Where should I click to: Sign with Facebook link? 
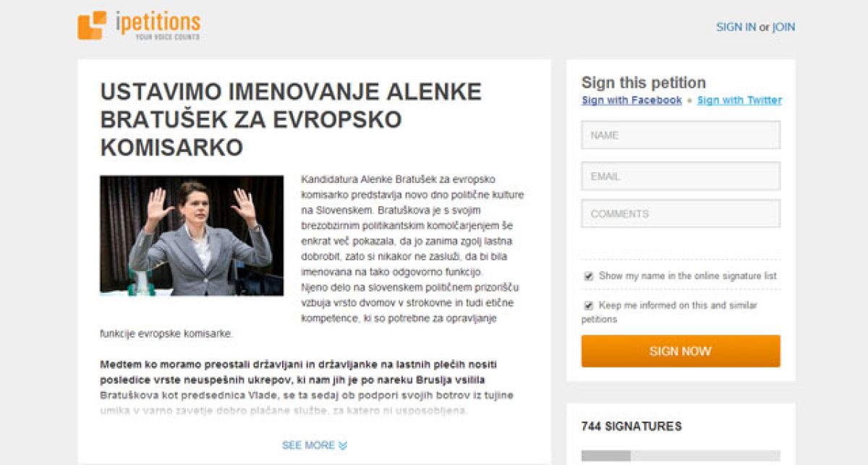(631, 101)
